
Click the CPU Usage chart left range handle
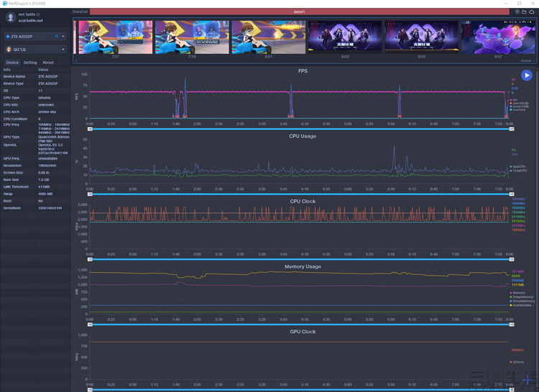click(x=90, y=195)
